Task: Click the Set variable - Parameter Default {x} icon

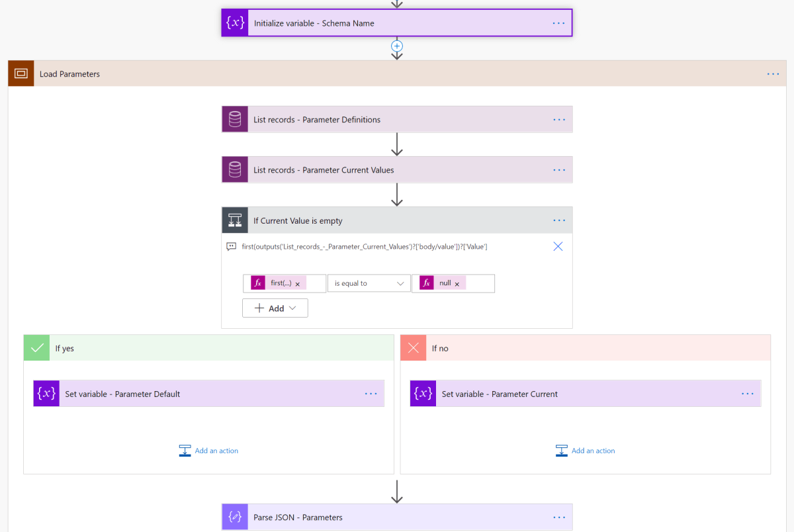Action: [46, 393]
